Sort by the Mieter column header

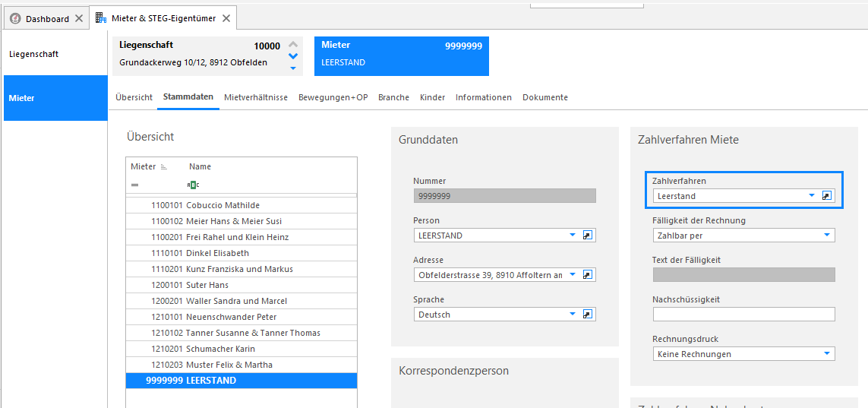[x=144, y=166]
